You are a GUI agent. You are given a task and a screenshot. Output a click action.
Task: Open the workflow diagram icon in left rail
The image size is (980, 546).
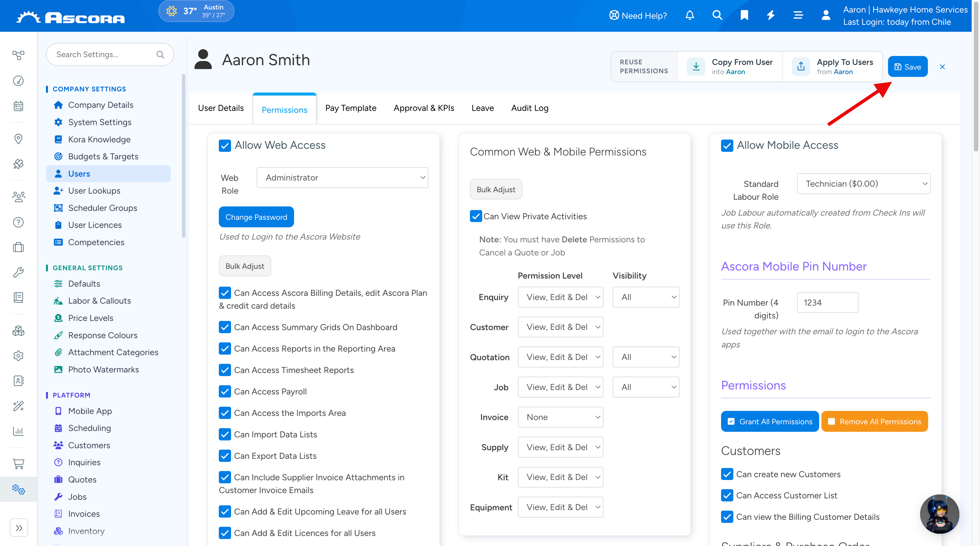click(18, 55)
